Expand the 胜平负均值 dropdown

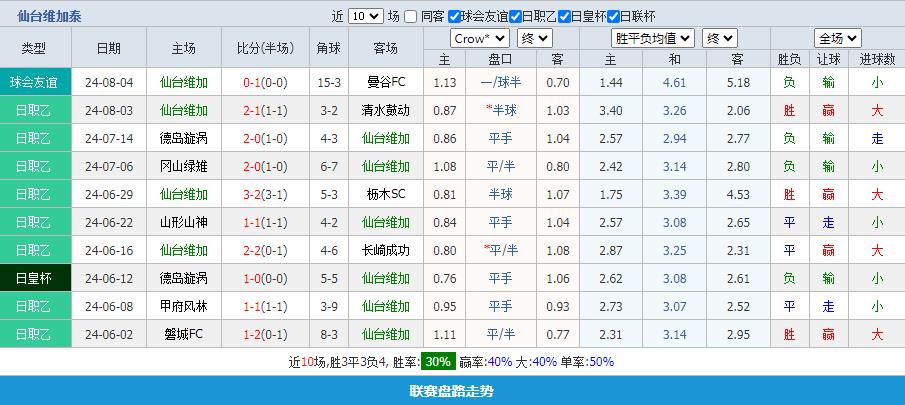(x=653, y=39)
